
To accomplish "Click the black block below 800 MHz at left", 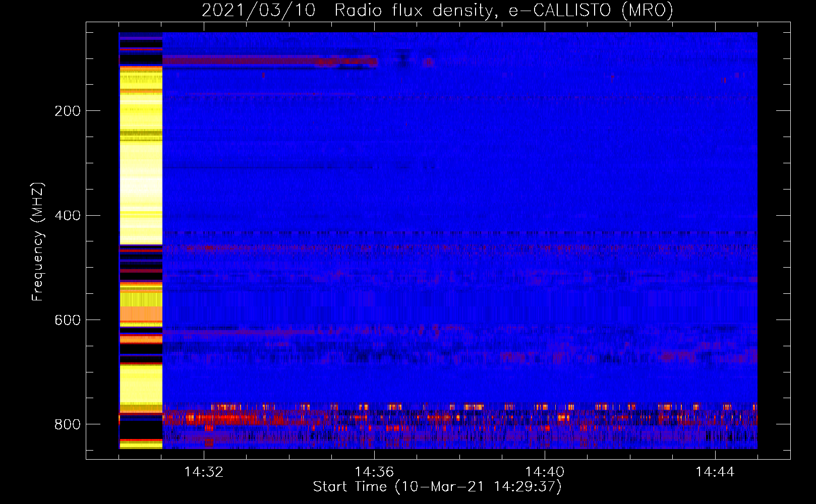I will 141,430.
